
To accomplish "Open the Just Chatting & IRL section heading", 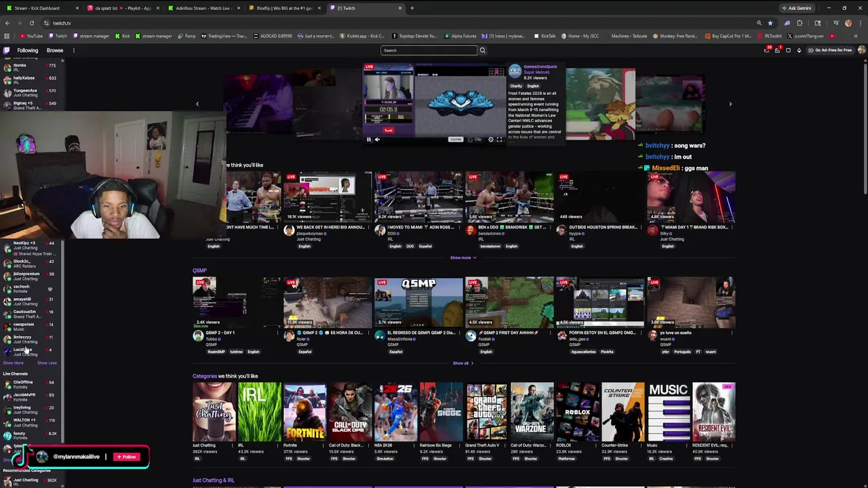I will pos(214,481).
